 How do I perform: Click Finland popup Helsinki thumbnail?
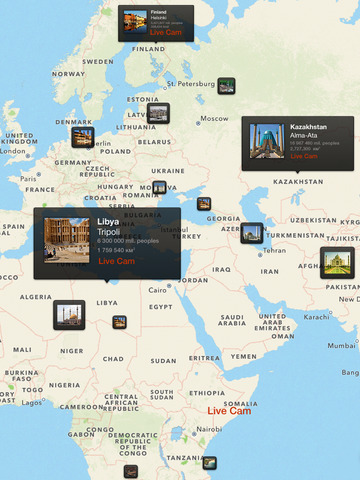coord(135,21)
